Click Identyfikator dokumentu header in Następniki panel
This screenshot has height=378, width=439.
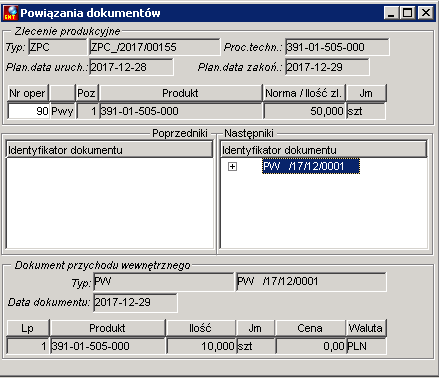pyautogui.click(x=323, y=150)
